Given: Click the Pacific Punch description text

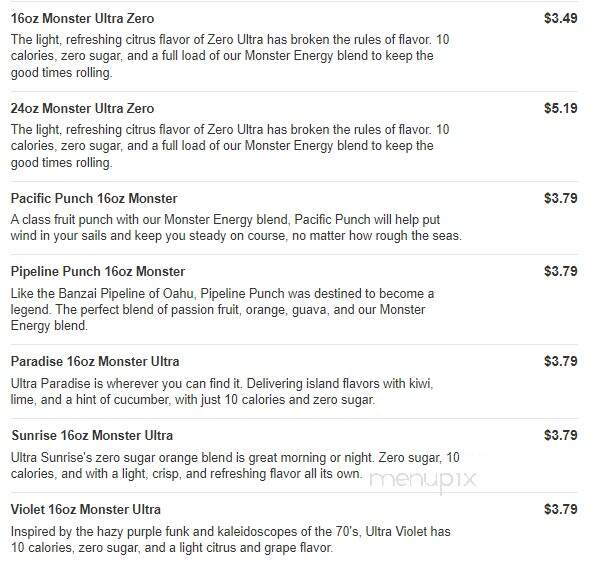Looking at the screenshot, I should (x=236, y=227).
